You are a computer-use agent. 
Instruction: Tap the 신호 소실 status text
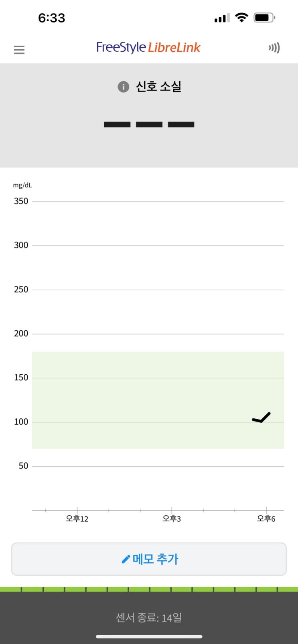click(x=158, y=87)
